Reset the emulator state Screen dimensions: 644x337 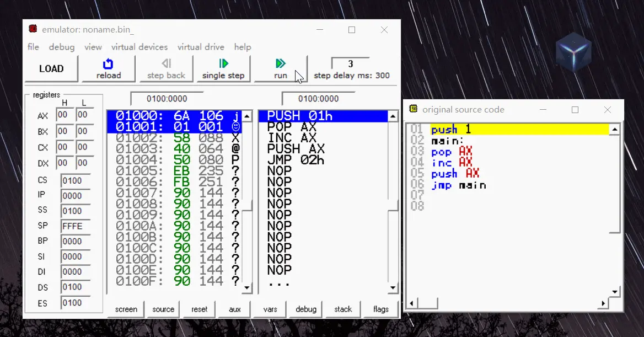(199, 309)
